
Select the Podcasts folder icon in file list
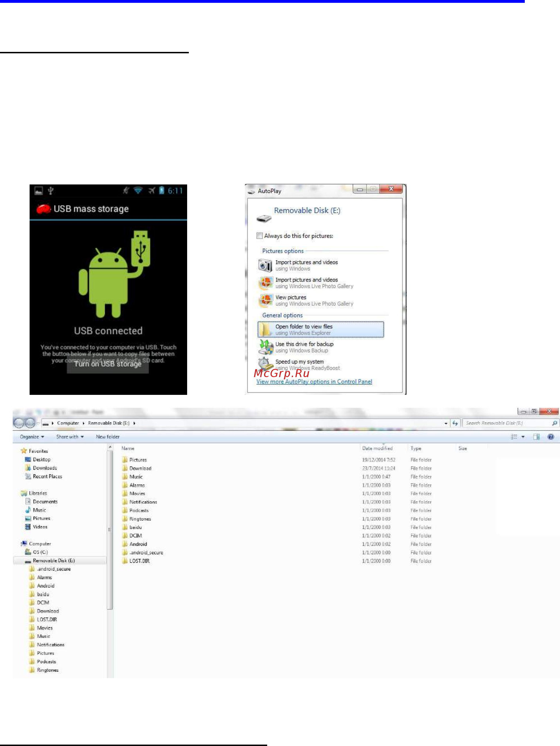(x=125, y=510)
